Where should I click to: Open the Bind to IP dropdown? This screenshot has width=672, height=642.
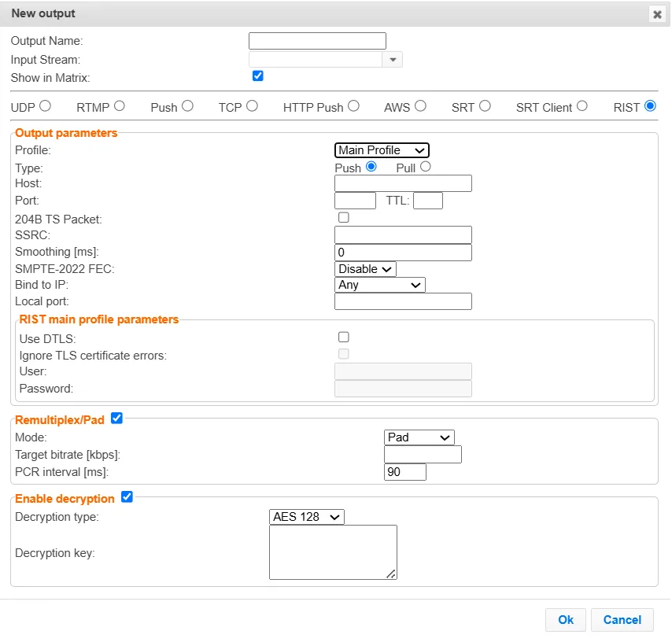click(380, 285)
